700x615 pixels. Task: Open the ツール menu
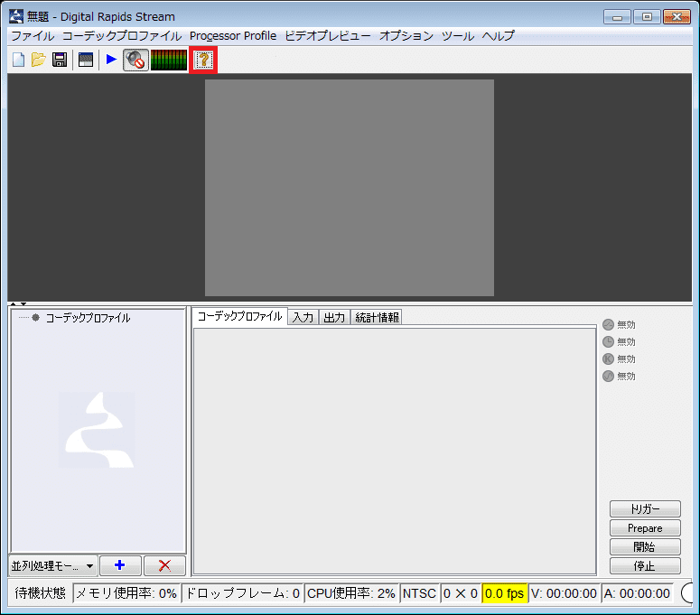pos(458,36)
